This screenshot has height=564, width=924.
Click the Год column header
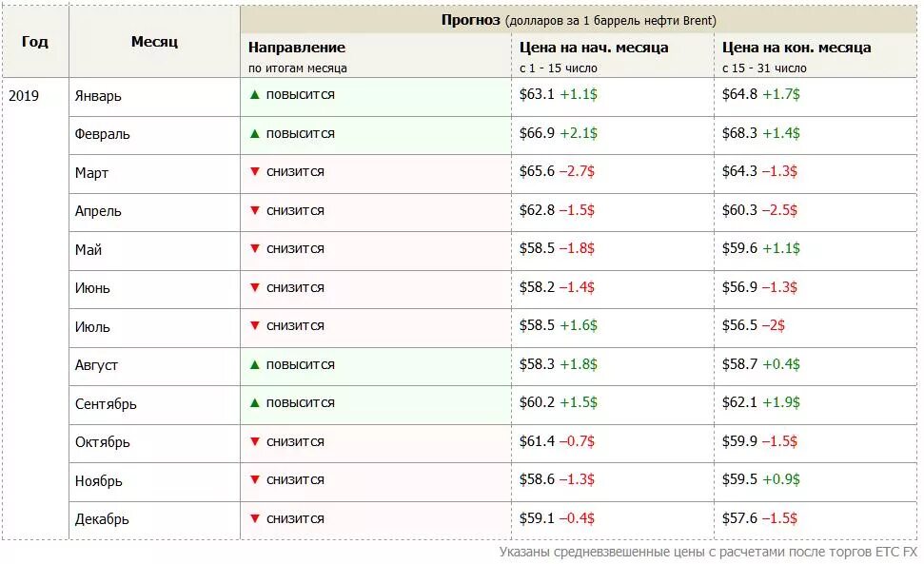pos(34,42)
